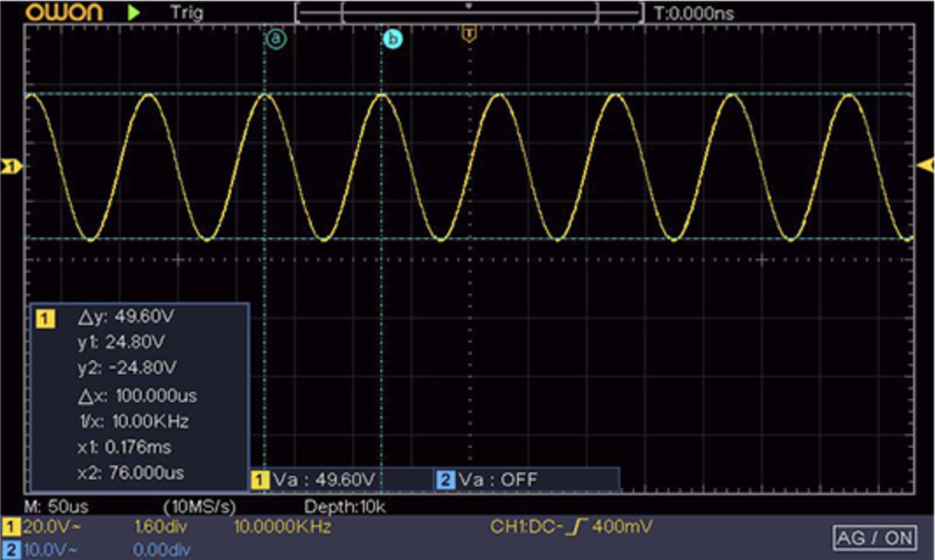Select cursor marker a at top
Image resolution: width=935 pixels, height=560 pixels.
coord(277,39)
